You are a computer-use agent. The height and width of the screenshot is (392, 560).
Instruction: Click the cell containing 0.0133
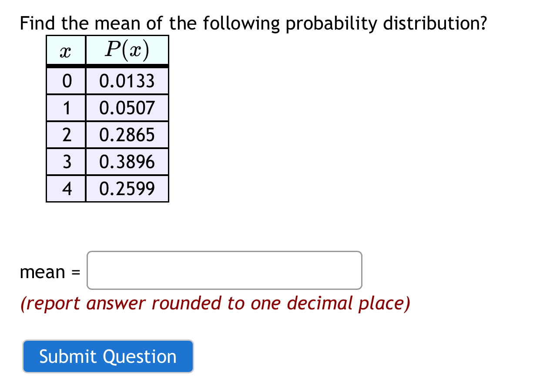coord(127,81)
